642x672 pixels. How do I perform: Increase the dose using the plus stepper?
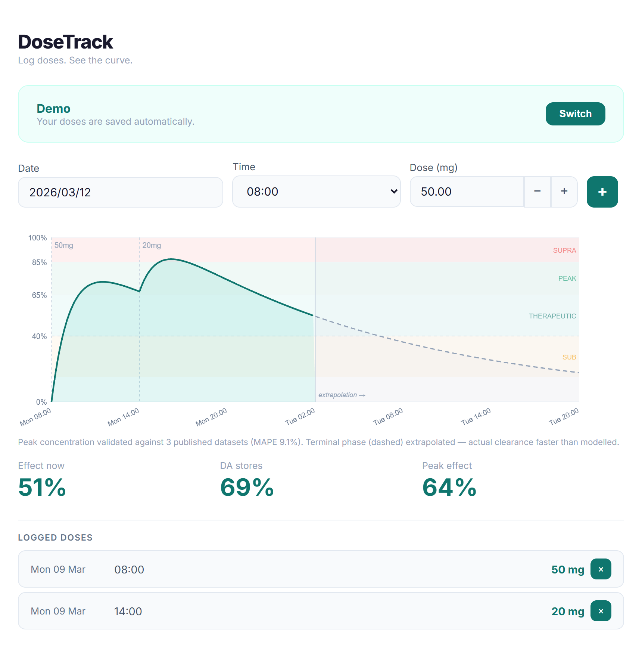click(564, 192)
